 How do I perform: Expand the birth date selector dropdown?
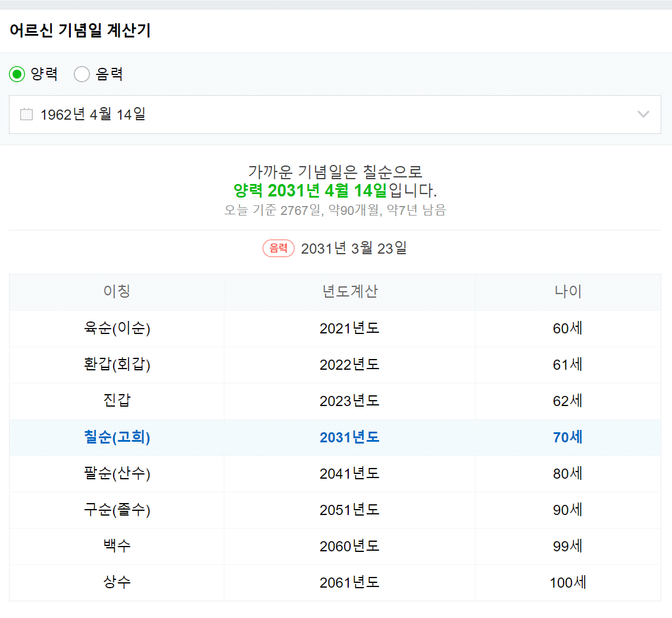coord(336,114)
